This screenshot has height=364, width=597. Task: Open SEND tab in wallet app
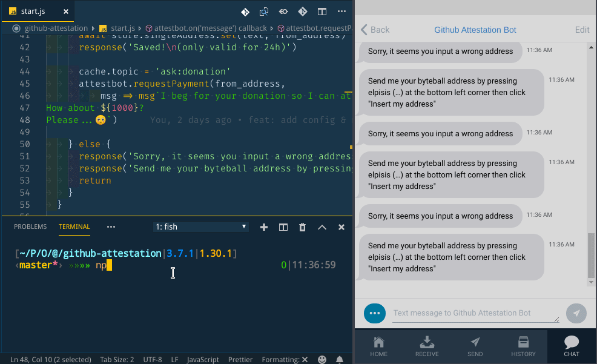475,346
